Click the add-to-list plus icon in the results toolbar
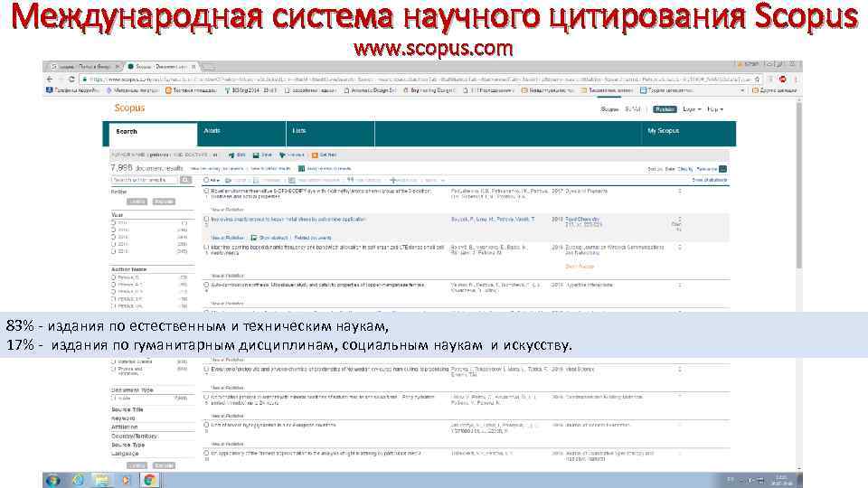The width and height of the screenshot is (868, 488). [x=393, y=181]
